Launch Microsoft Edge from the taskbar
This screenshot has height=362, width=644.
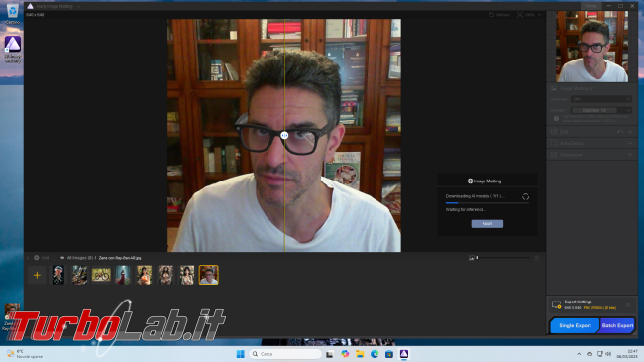point(375,354)
